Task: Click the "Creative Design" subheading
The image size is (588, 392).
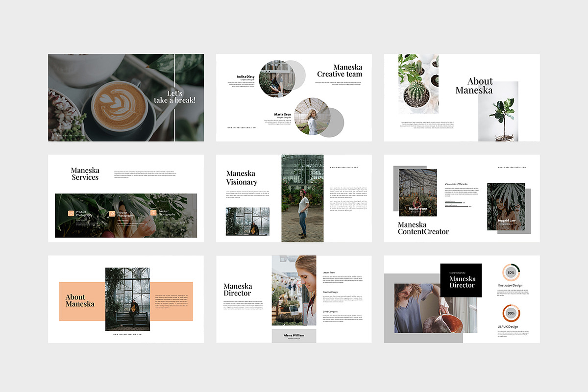Action: click(x=330, y=292)
